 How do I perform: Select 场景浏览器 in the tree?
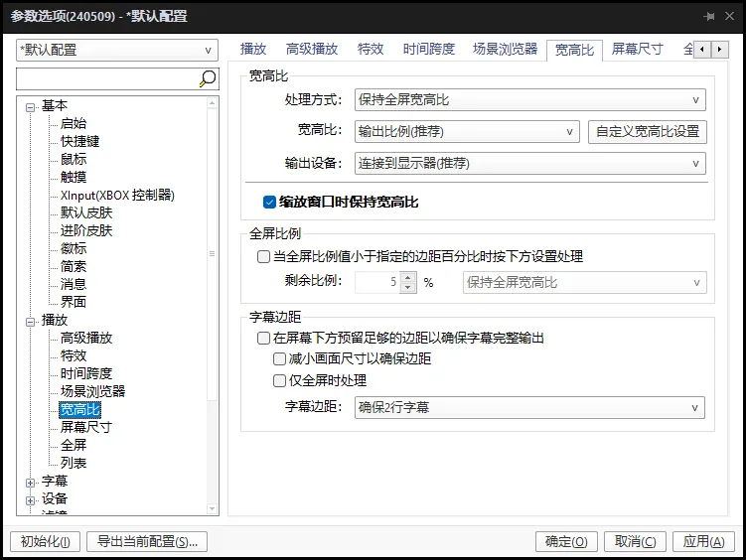92,392
